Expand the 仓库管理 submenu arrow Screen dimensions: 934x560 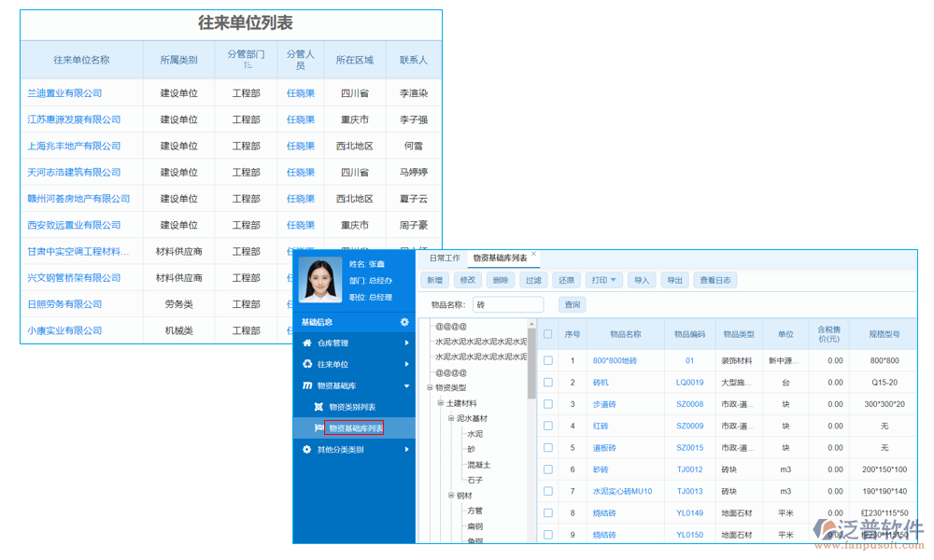click(405, 343)
